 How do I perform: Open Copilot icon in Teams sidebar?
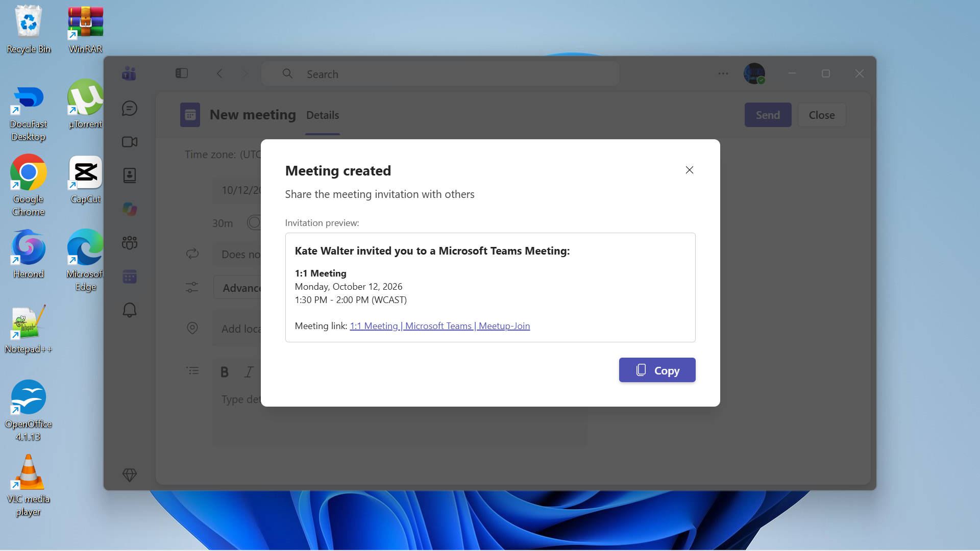click(x=130, y=209)
